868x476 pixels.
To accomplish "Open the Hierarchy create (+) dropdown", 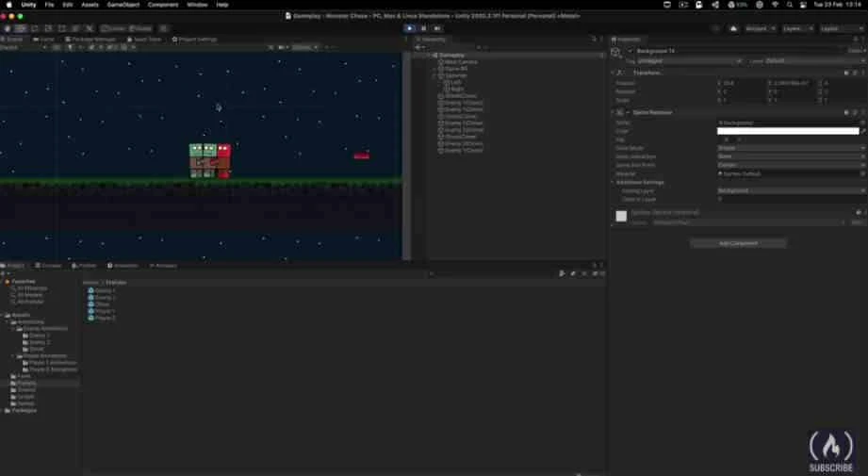I will [420, 47].
